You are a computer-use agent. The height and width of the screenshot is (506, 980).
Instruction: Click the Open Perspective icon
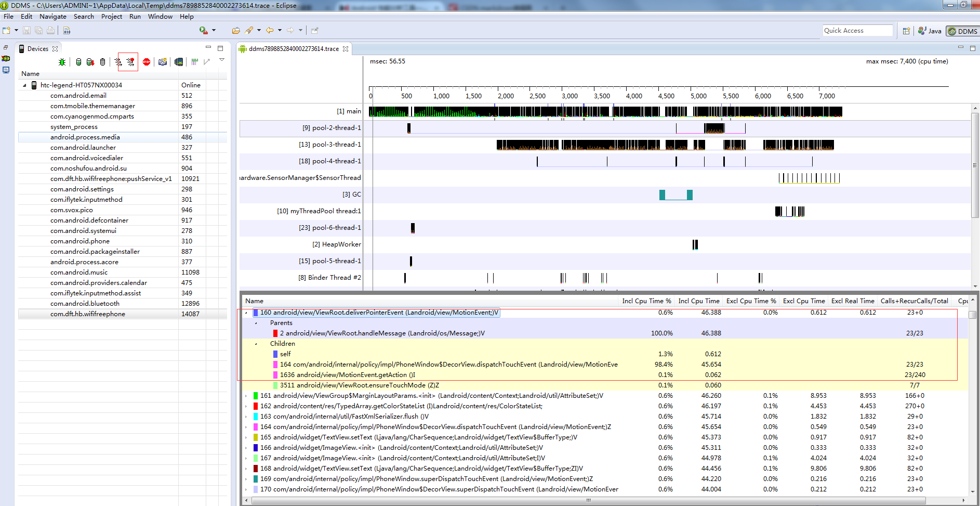tap(906, 31)
